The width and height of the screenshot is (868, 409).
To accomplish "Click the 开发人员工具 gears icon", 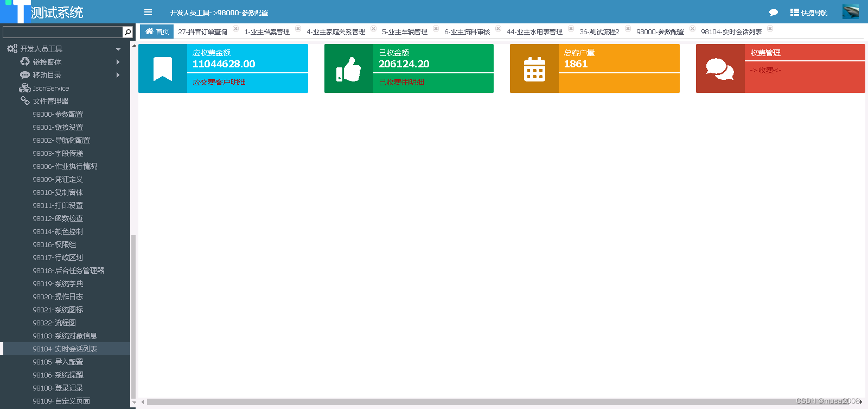I will click(x=12, y=49).
